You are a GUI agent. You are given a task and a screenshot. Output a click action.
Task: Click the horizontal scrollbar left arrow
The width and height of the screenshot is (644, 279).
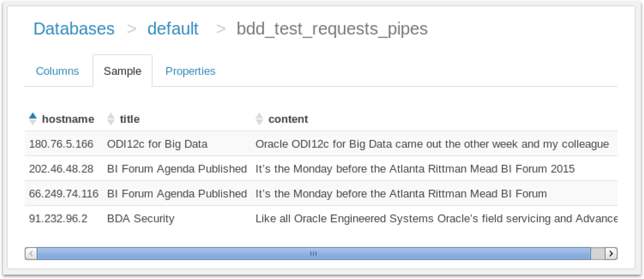coord(32,253)
